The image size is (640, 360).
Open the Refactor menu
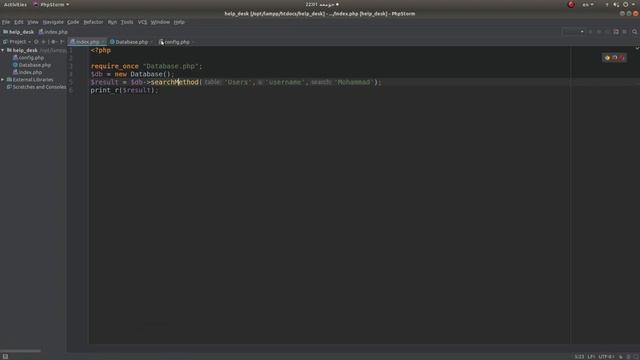(93, 22)
